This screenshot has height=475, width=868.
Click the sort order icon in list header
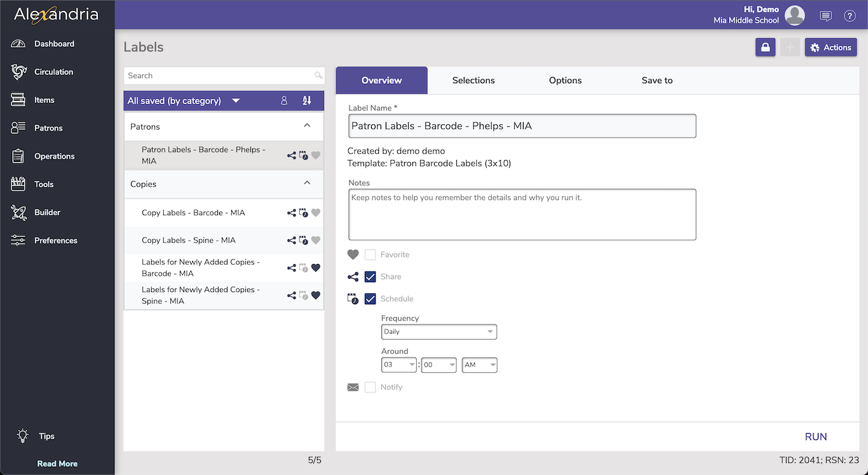coord(307,100)
